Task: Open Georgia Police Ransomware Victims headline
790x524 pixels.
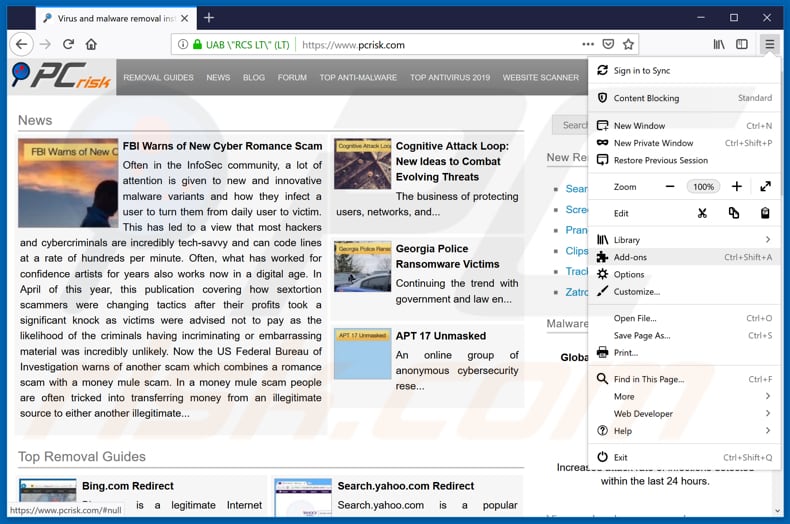Action: click(447, 256)
